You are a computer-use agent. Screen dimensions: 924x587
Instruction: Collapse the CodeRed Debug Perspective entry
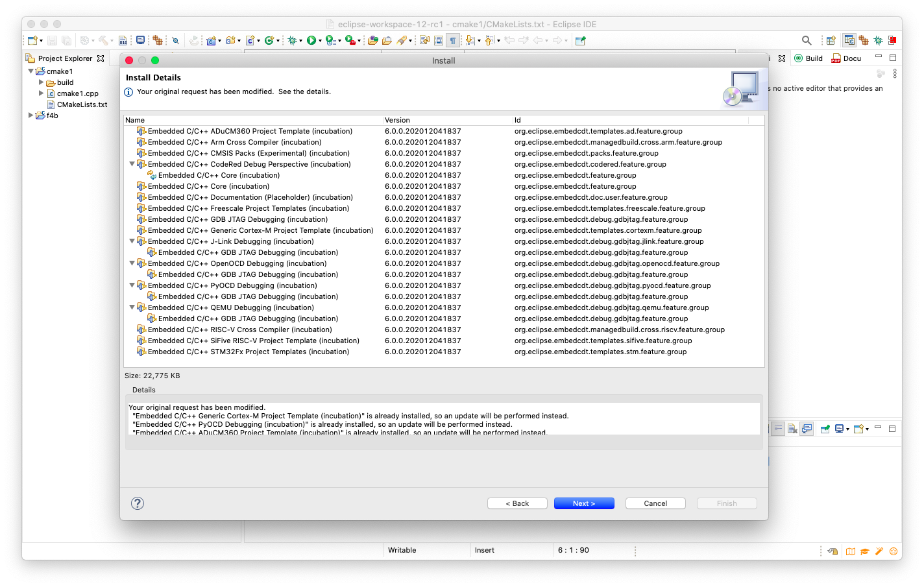point(132,164)
